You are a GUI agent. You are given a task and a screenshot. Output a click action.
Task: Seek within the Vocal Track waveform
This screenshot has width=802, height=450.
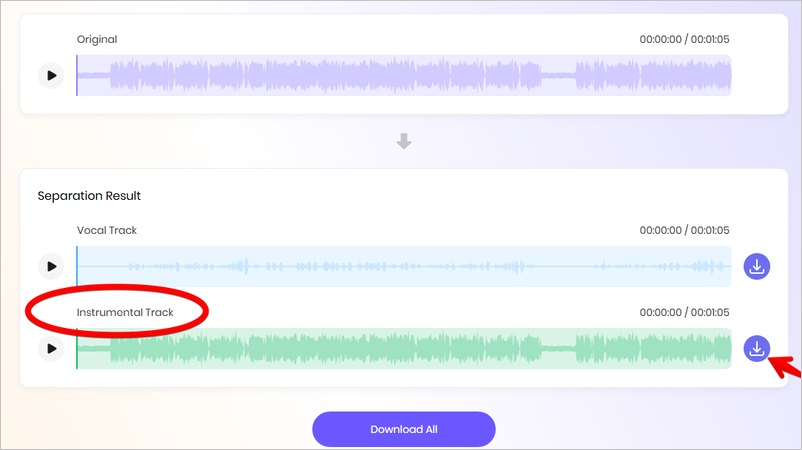pos(404,266)
